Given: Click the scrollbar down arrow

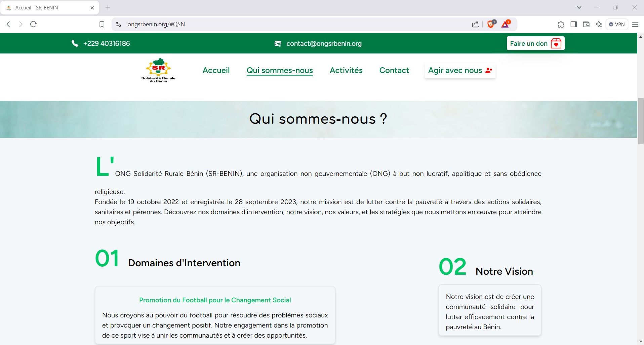Looking at the screenshot, I should point(641,342).
